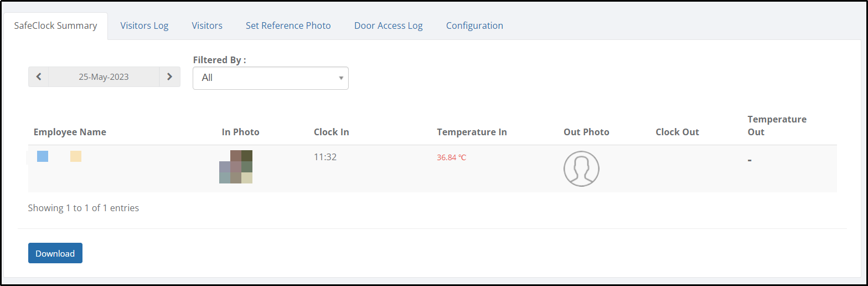Go to the Door Access Log tab
868x286 pixels.
[x=389, y=25]
